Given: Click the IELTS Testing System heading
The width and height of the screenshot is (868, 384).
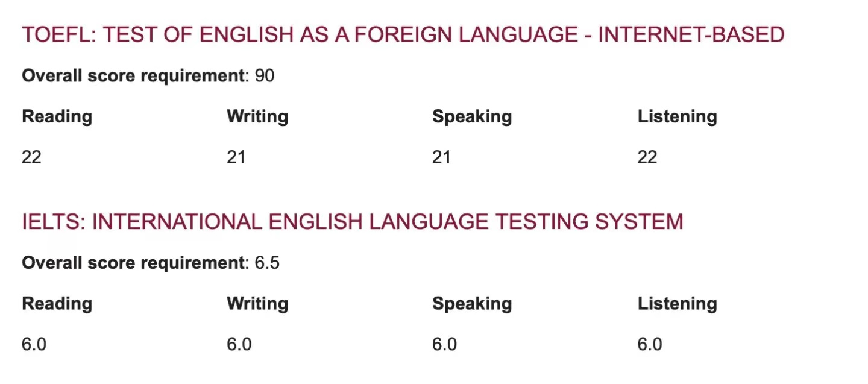Looking at the screenshot, I should coord(353,222).
